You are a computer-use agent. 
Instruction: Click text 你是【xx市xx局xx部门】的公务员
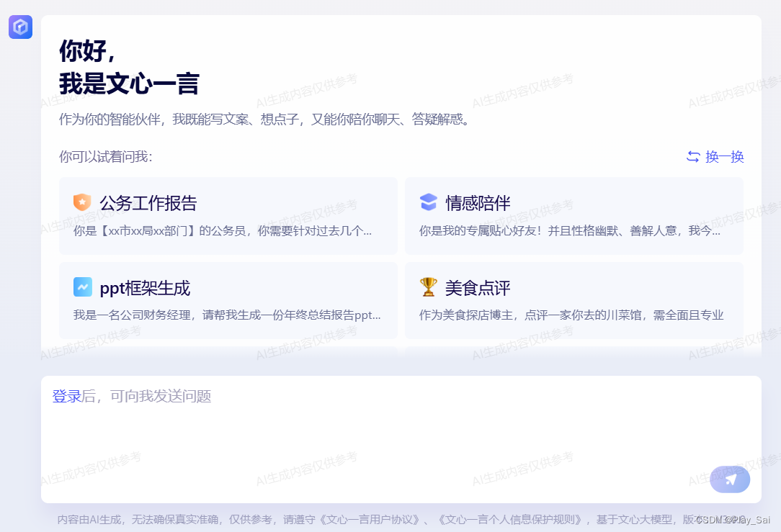[159, 231]
